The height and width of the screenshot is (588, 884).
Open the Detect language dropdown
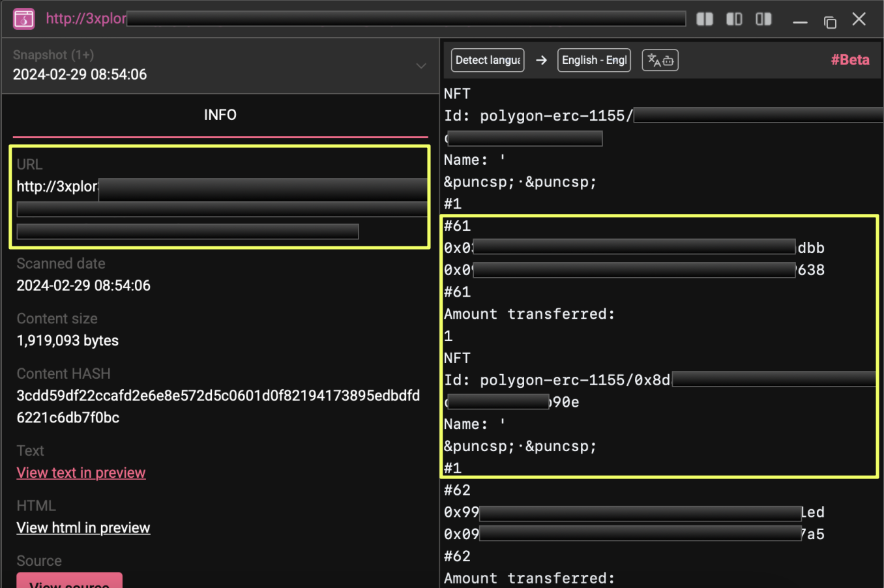(x=488, y=60)
